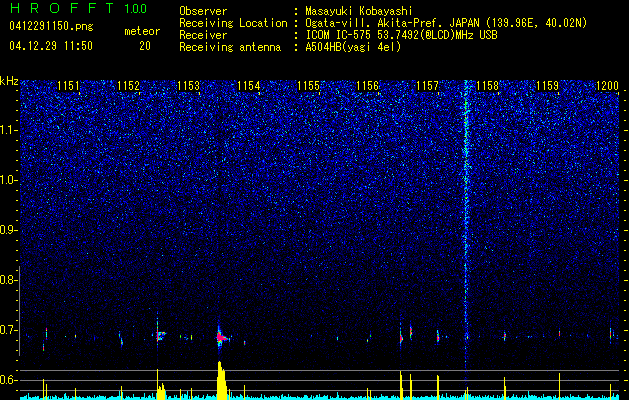Select the version number 1.0.0
Screen dimensions: 629x400
[x=135, y=8]
